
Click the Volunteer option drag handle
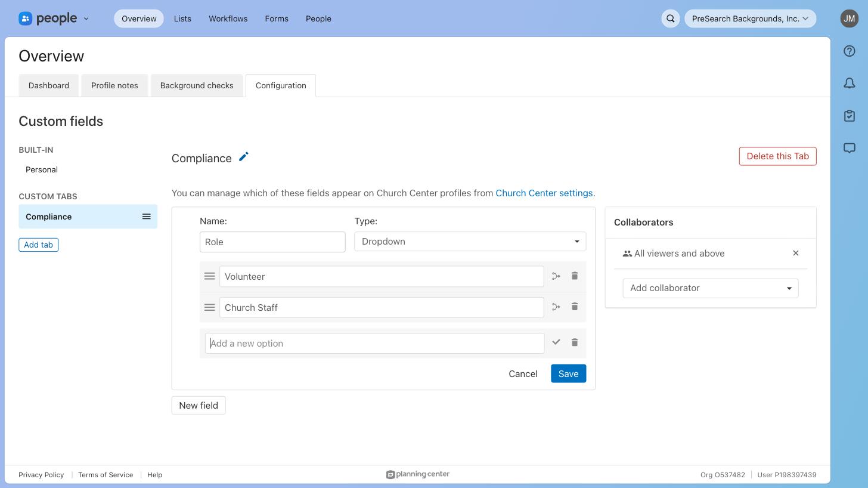[x=209, y=276]
